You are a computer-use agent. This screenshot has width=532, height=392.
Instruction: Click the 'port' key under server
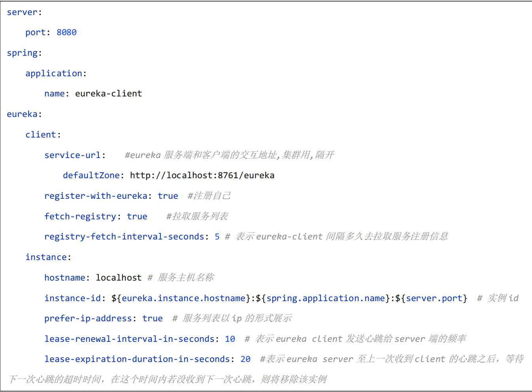pyautogui.click(x=35, y=33)
